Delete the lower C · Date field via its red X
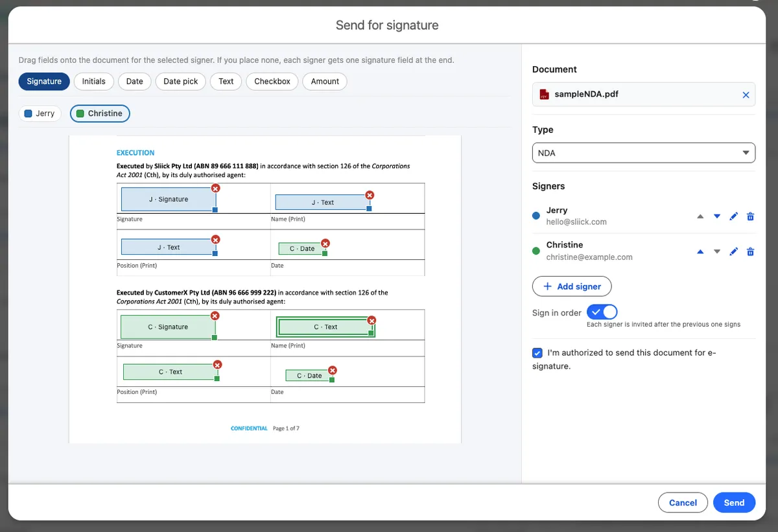 click(x=333, y=371)
